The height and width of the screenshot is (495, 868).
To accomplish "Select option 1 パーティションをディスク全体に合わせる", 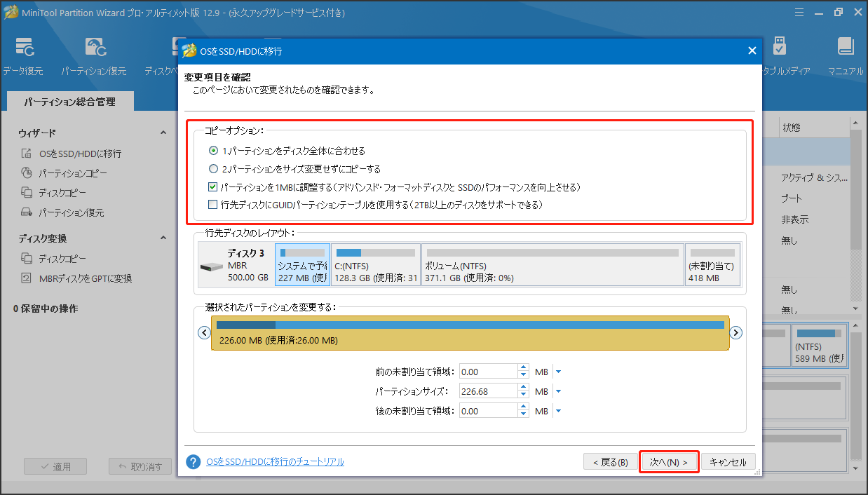I will [x=214, y=151].
